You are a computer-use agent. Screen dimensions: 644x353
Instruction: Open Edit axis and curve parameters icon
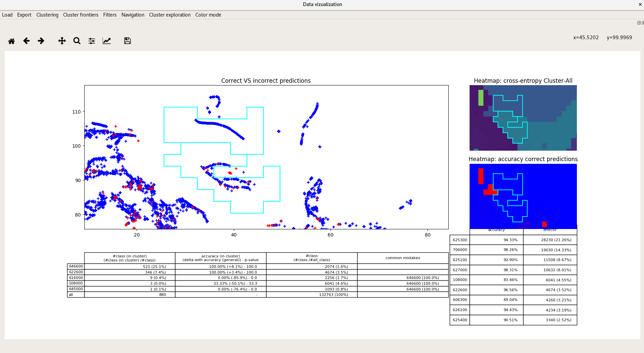[107, 41]
